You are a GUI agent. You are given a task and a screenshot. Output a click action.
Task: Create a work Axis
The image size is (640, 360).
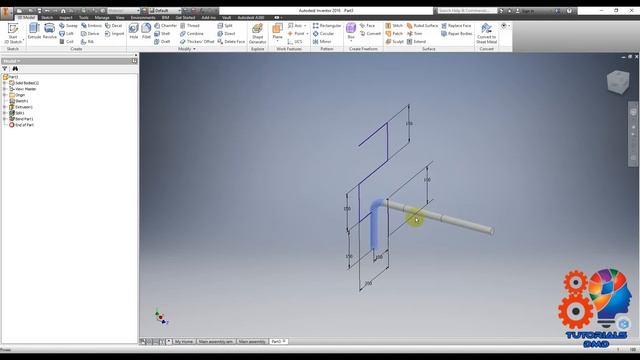(297, 26)
